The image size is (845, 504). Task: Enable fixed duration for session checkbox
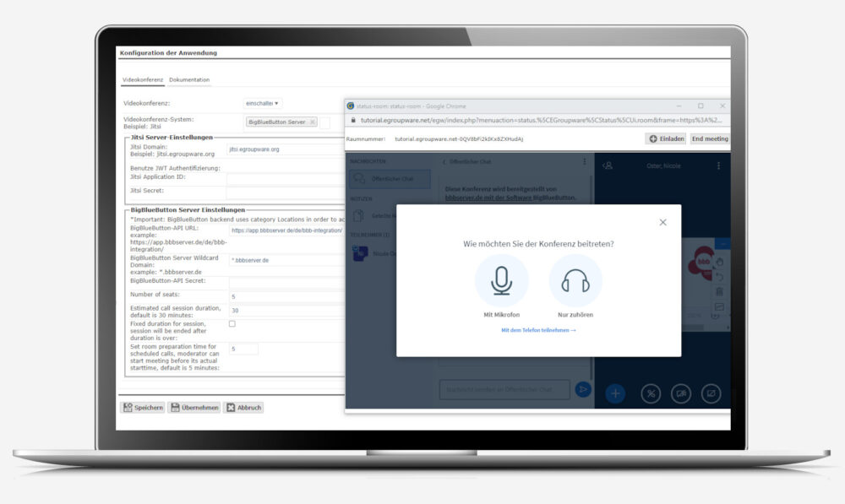pos(232,324)
